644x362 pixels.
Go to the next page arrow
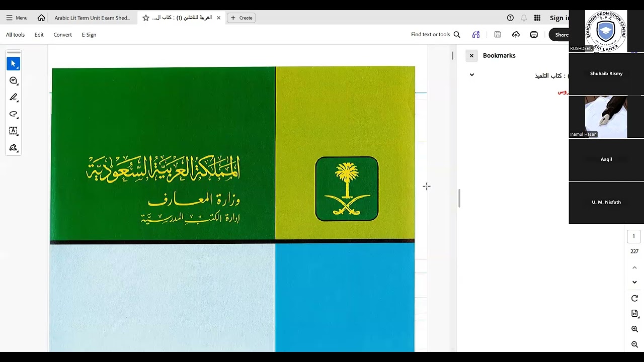634,282
